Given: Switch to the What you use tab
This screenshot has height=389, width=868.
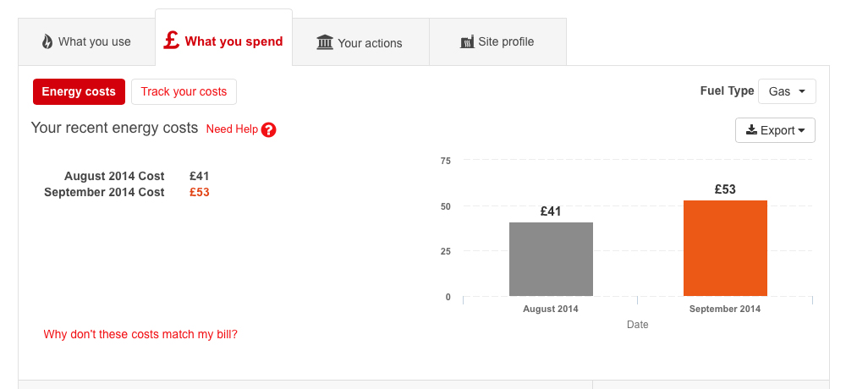Looking at the screenshot, I should (x=86, y=41).
